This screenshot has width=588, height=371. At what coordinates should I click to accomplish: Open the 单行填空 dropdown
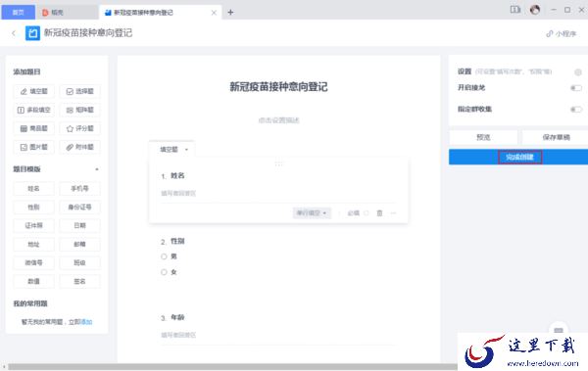click(x=312, y=212)
